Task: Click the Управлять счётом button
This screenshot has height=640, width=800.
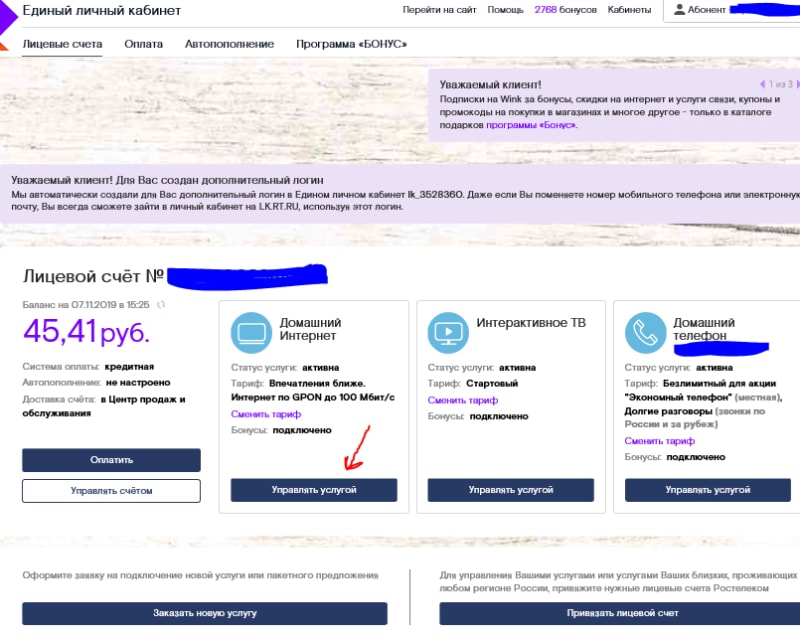Action: [x=111, y=491]
